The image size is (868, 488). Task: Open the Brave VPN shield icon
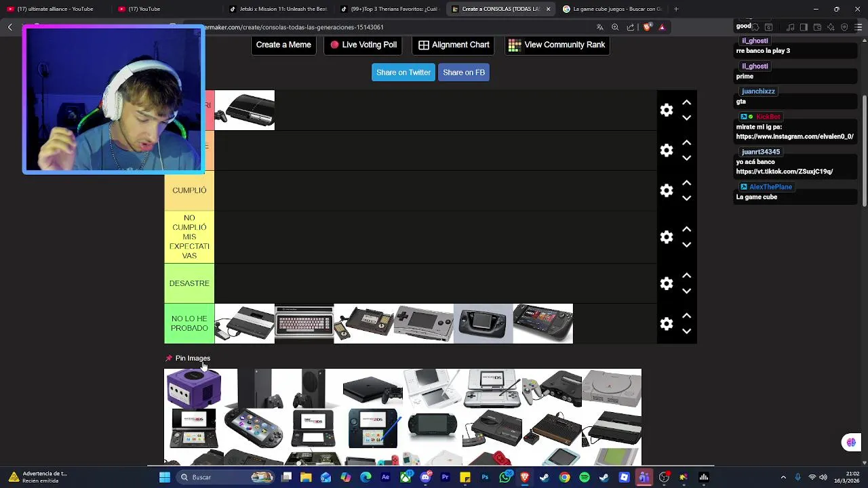(844, 27)
